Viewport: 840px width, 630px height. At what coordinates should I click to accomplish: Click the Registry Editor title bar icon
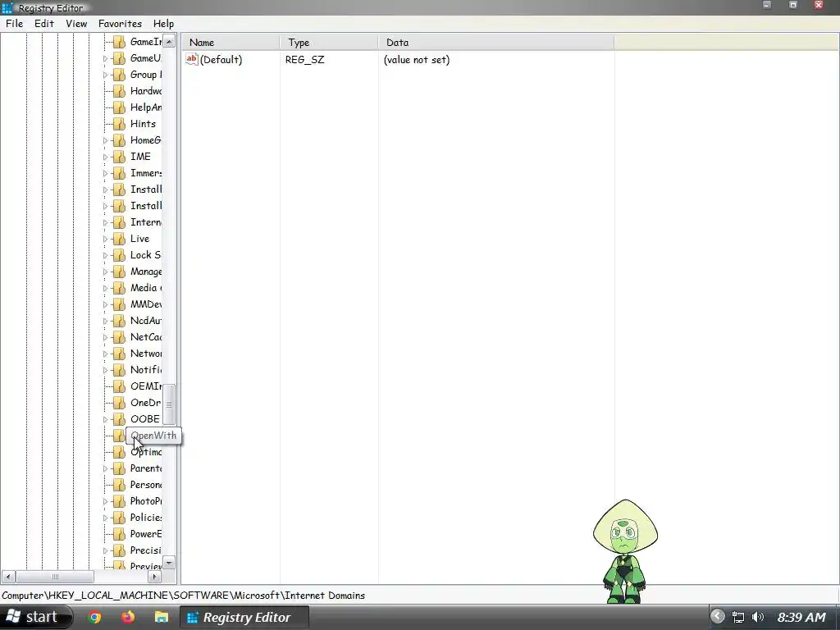point(7,8)
